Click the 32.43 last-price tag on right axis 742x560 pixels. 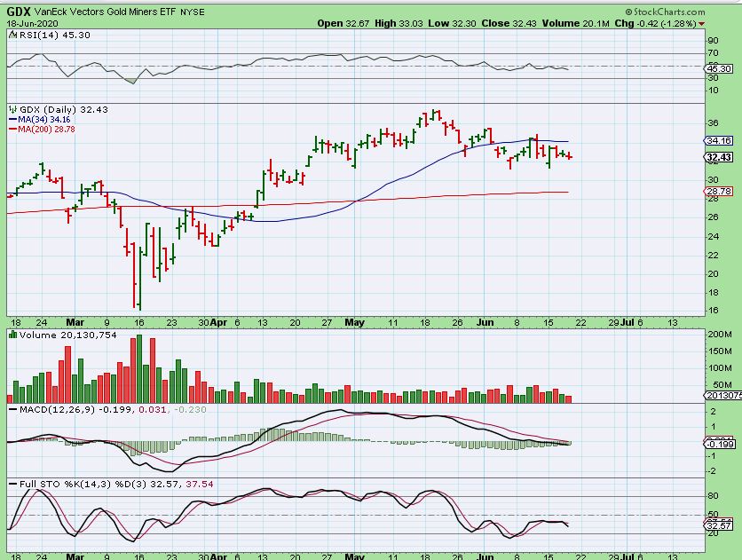pyautogui.click(x=719, y=157)
